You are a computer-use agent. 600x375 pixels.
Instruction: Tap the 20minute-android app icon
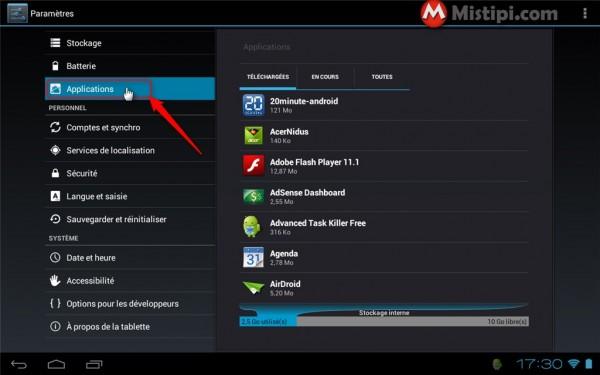click(x=253, y=105)
